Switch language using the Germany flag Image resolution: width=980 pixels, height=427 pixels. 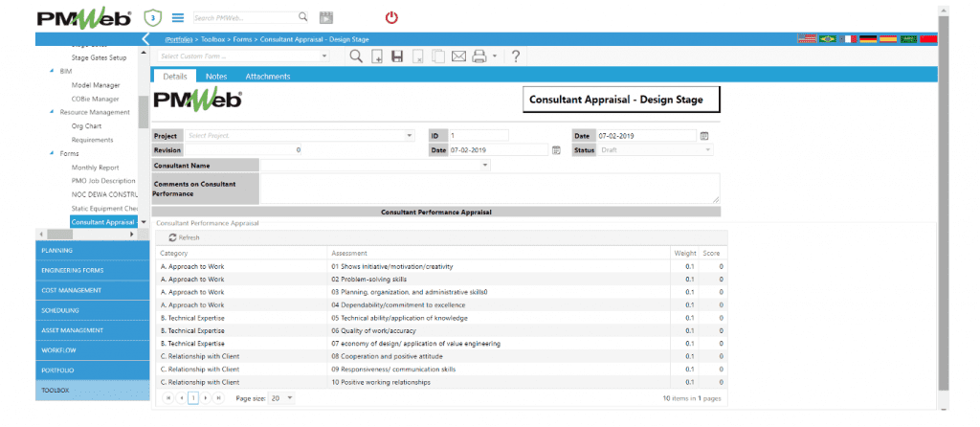coord(868,38)
